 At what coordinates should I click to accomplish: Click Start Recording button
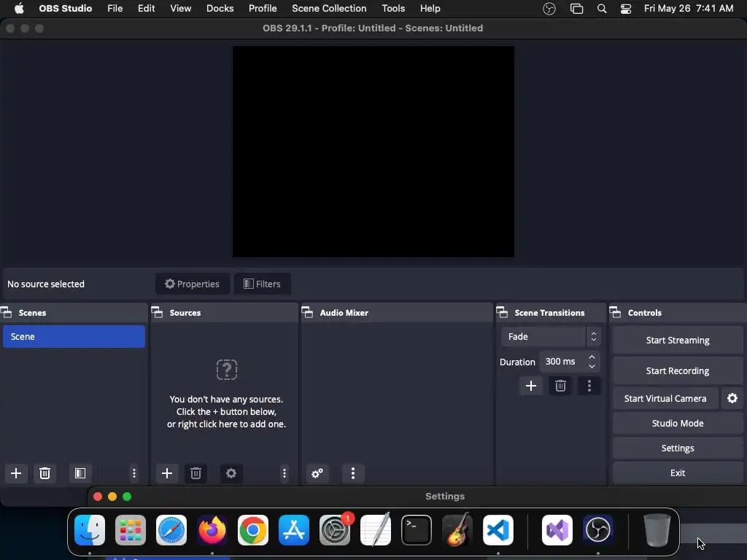[x=678, y=370]
